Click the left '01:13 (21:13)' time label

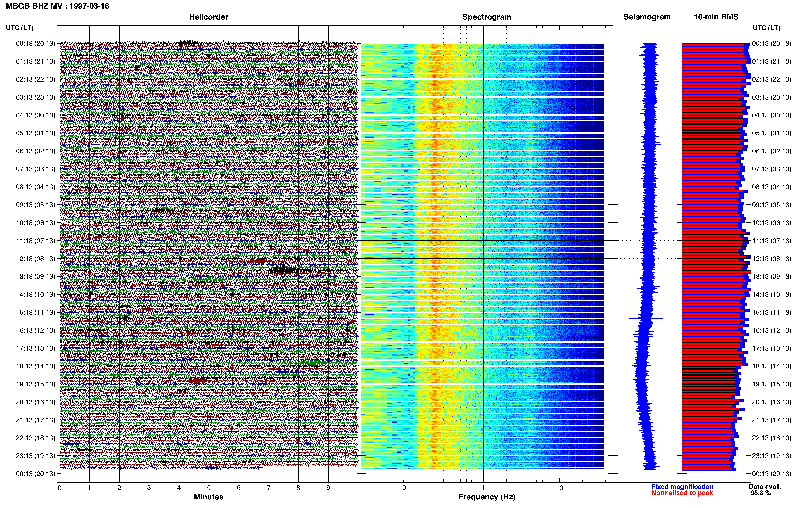[x=35, y=61]
